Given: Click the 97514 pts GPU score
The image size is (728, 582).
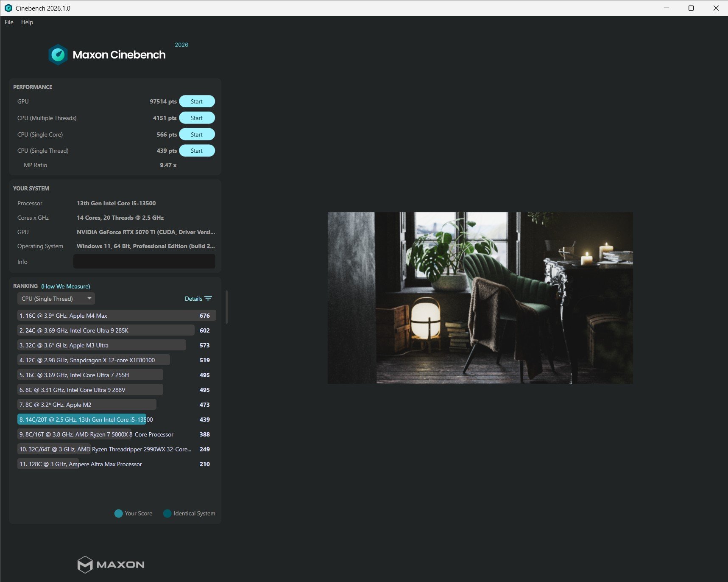Looking at the screenshot, I should pyautogui.click(x=163, y=101).
